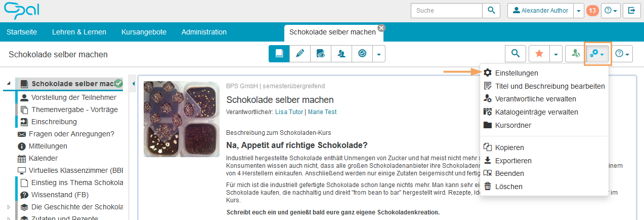644x220 pixels.
Task: Open the top header help dropdown
Action: click(x=611, y=10)
